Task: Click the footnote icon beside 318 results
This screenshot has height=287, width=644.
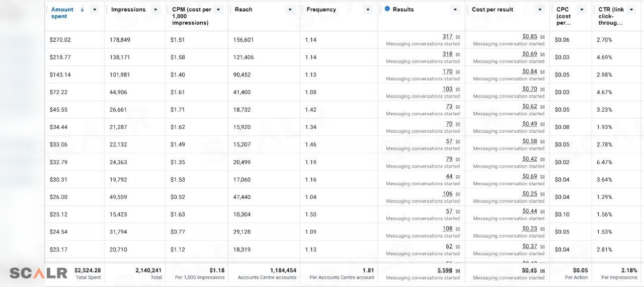Action: 458,54
